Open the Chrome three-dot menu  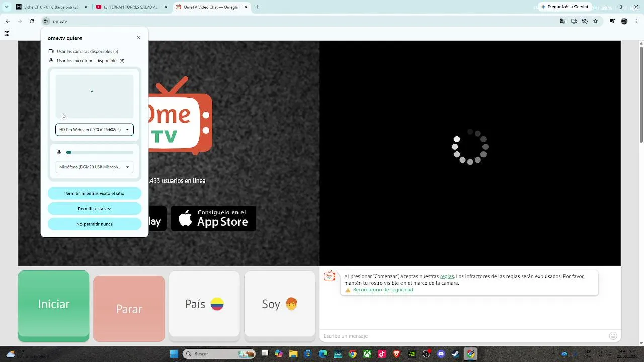[636, 21]
